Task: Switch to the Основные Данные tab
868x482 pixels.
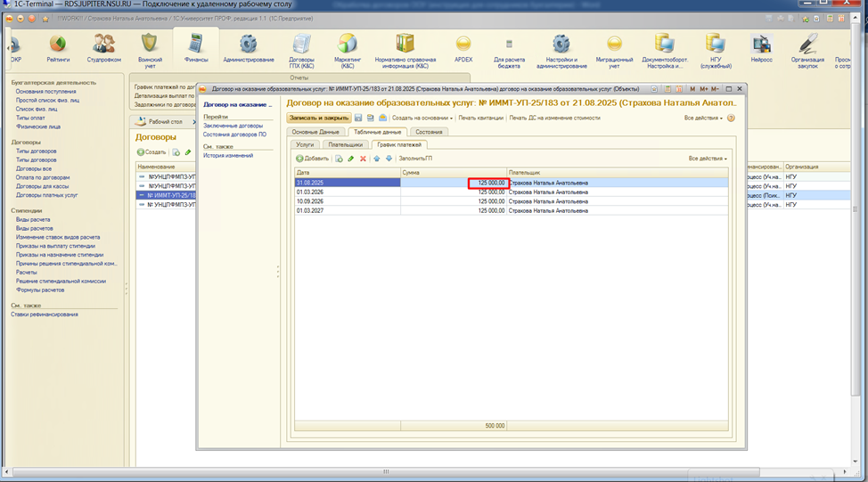Action: pos(315,132)
